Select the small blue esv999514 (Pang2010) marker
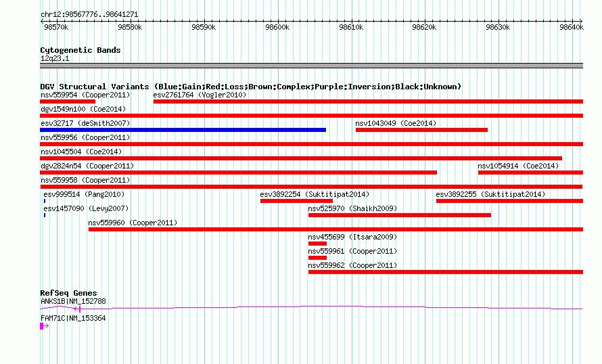This screenshot has width=602, height=364. tap(45, 201)
